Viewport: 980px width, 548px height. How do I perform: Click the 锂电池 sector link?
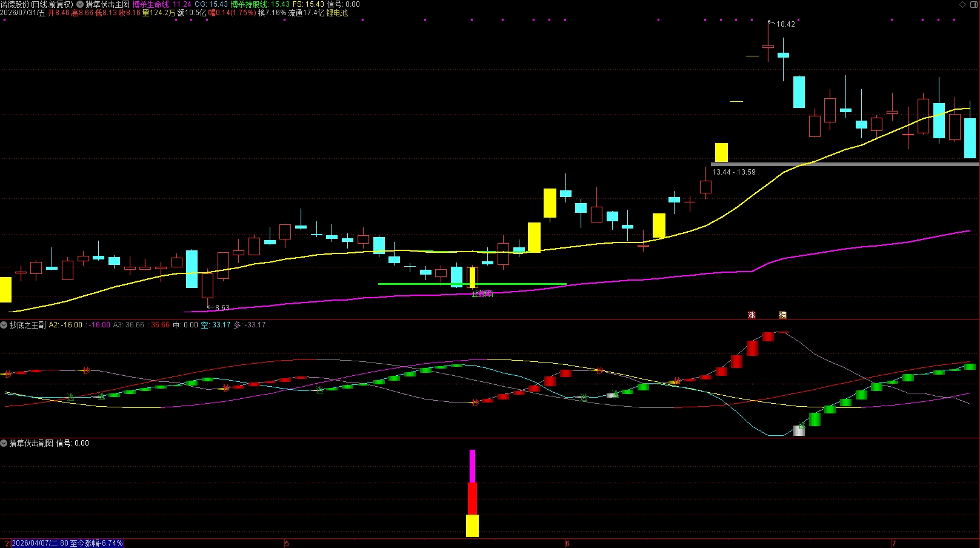(337, 13)
